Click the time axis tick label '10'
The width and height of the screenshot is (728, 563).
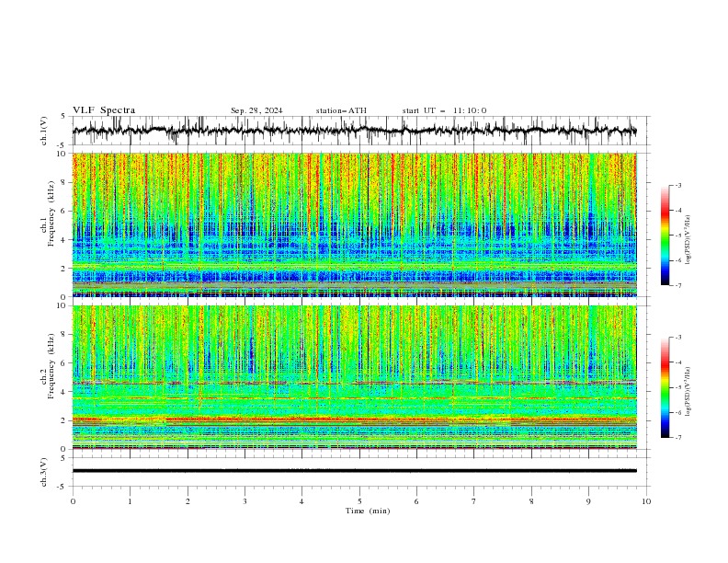click(646, 501)
